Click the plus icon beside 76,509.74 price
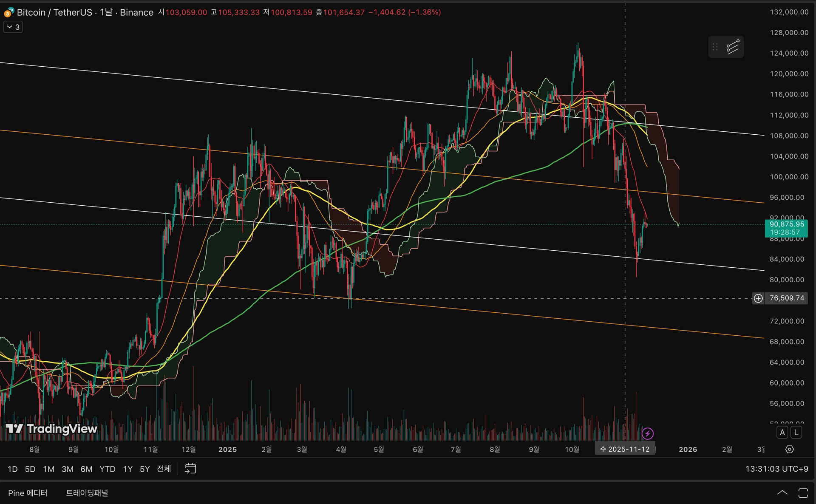 [758, 298]
